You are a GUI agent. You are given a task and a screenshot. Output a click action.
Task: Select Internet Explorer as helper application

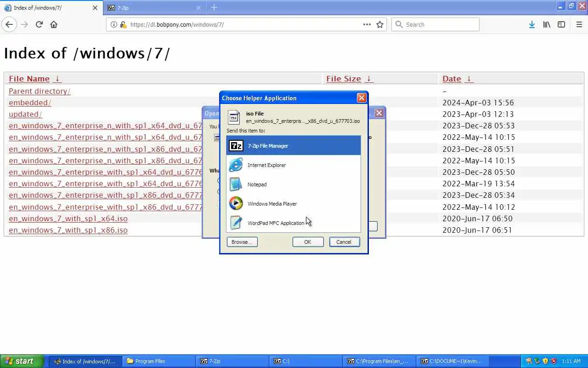(x=294, y=165)
